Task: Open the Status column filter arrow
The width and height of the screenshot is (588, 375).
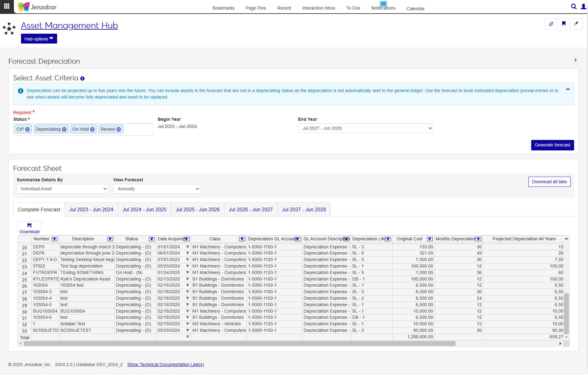Action: coord(152,239)
